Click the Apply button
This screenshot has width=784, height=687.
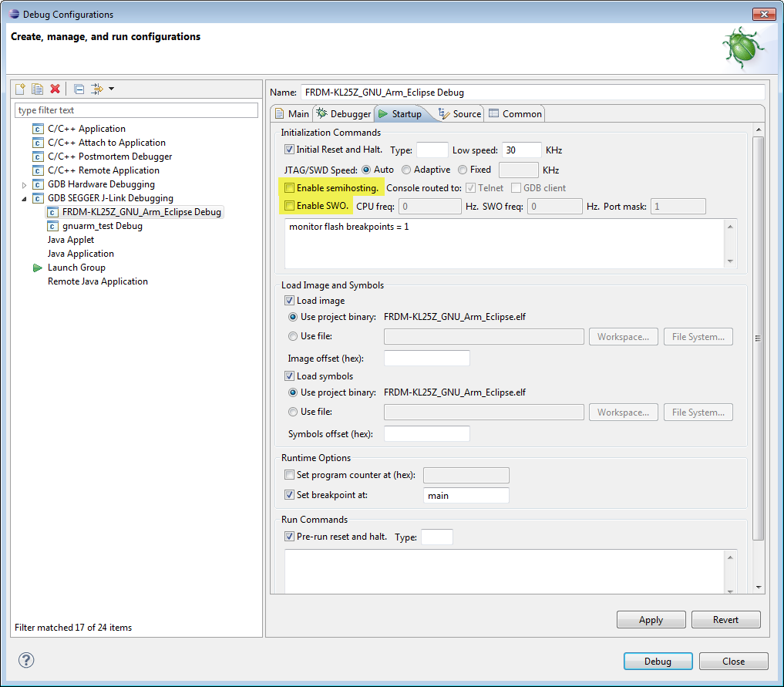pos(651,620)
